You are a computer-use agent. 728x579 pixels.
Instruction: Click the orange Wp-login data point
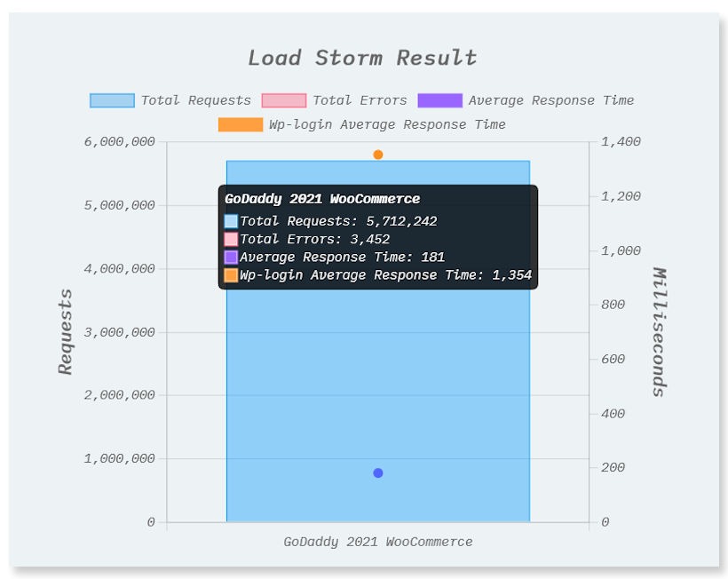click(378, 155)
